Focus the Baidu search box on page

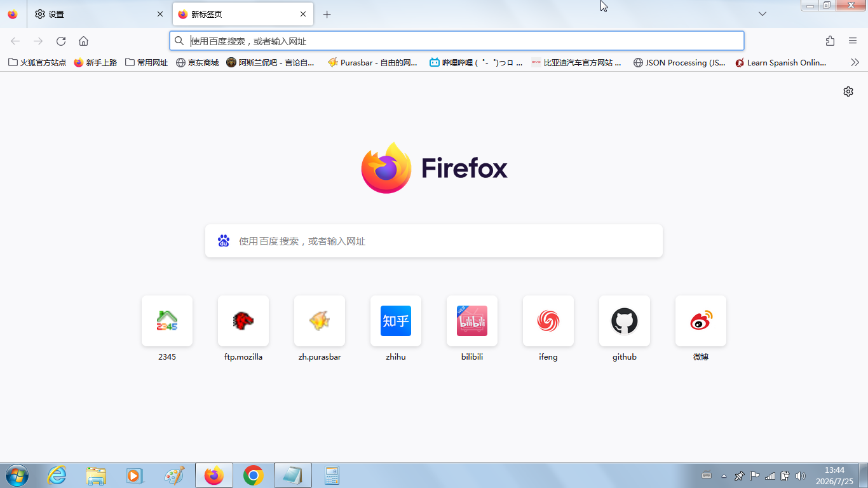434,241
